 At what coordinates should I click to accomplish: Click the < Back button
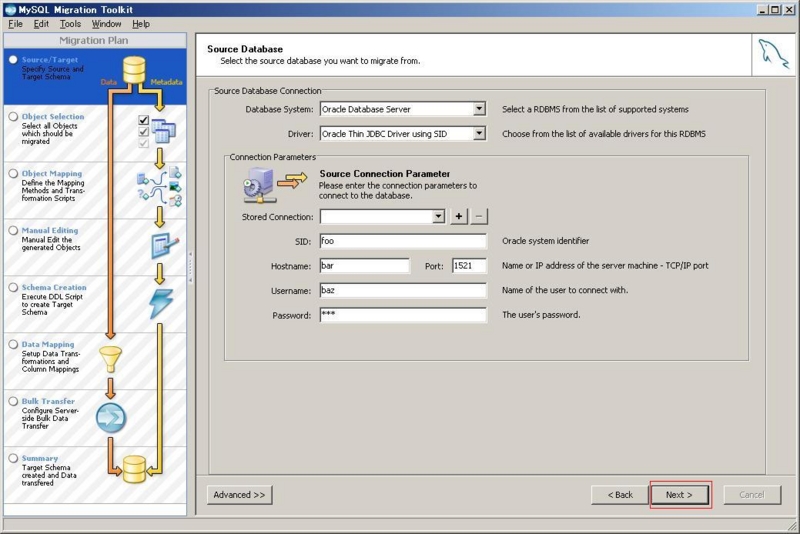coord(620,495)
